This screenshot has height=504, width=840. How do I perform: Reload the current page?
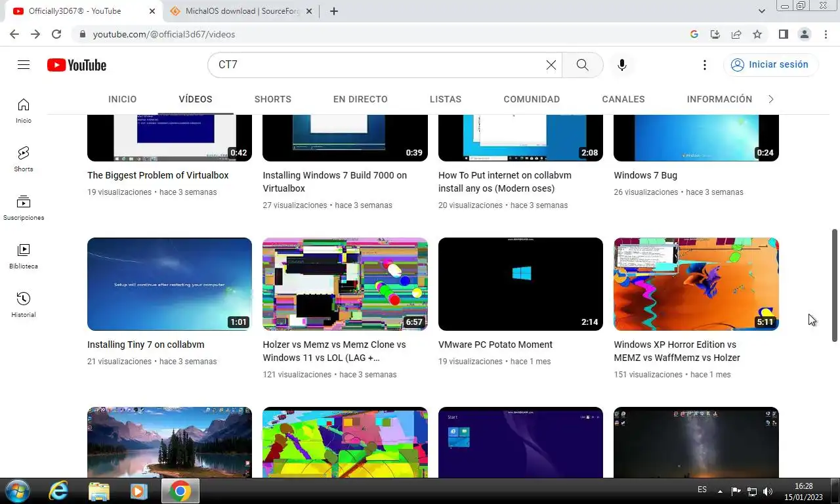[56, 34]
